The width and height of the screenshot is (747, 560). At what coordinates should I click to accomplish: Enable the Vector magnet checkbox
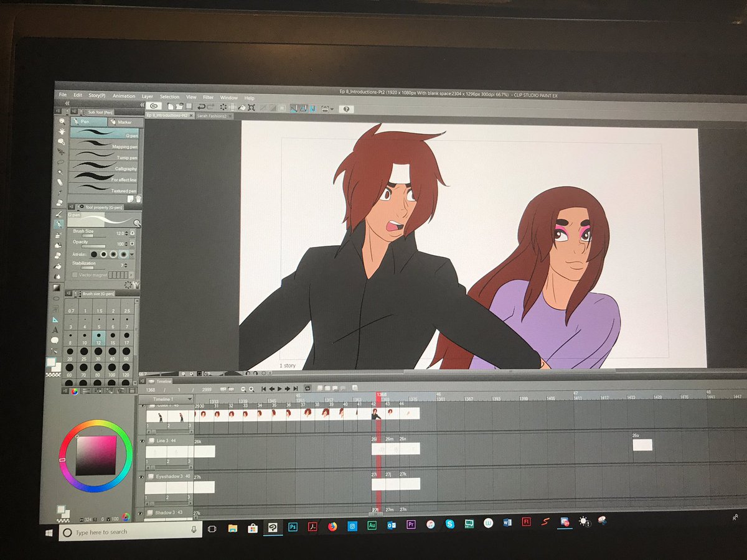[x=74, y=274]
